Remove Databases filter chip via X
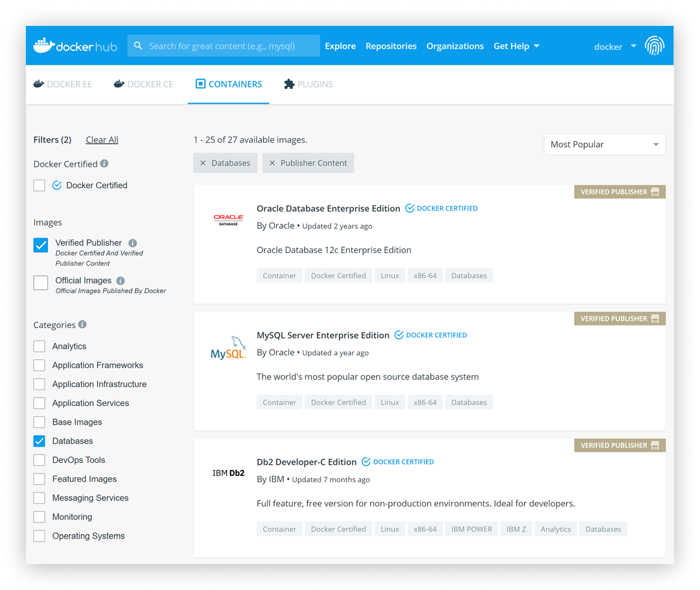The height and width of the screenshot is (590, 700). (x=203, y=163)
